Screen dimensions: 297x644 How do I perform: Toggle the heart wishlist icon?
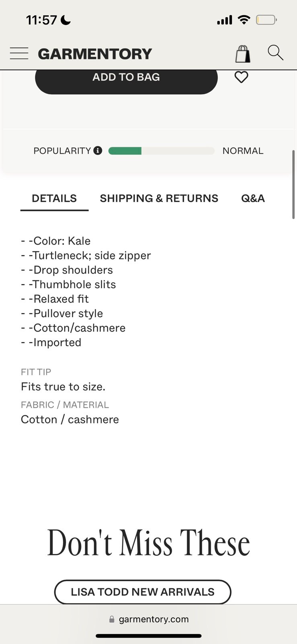coord(241,77)
